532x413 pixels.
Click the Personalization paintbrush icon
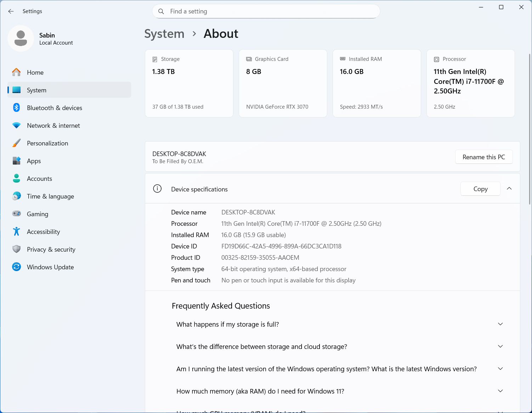16,143
